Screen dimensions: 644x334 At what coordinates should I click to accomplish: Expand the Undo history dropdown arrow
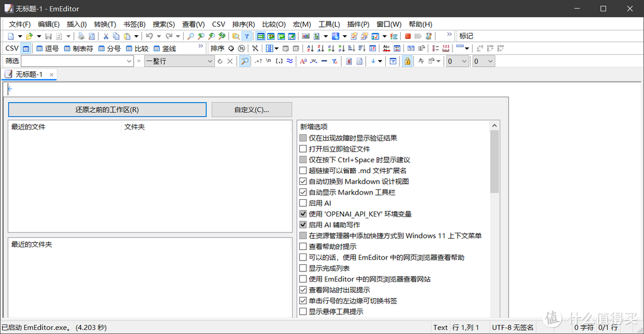[159, 36]
